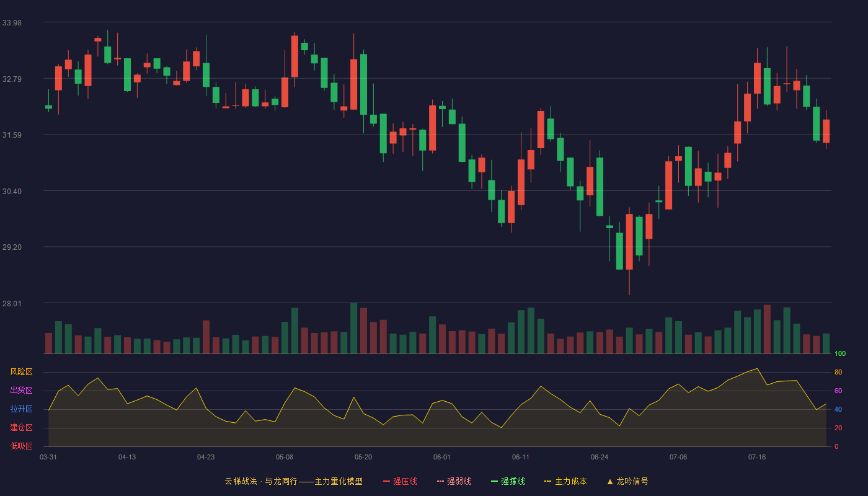868x496 pixels.
Task: Click the 低吸区 zone label
Action: click(21, 446)
